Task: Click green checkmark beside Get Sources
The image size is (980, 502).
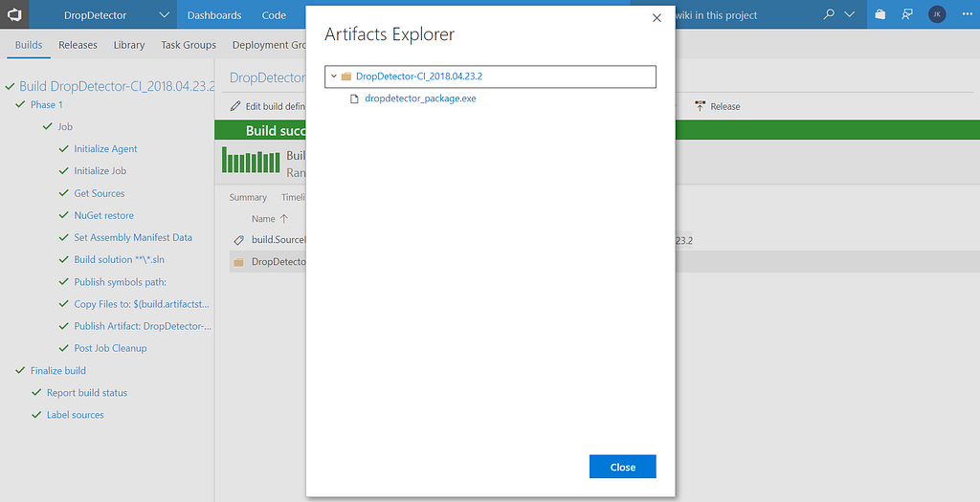Action: click(x=64, y=193)
